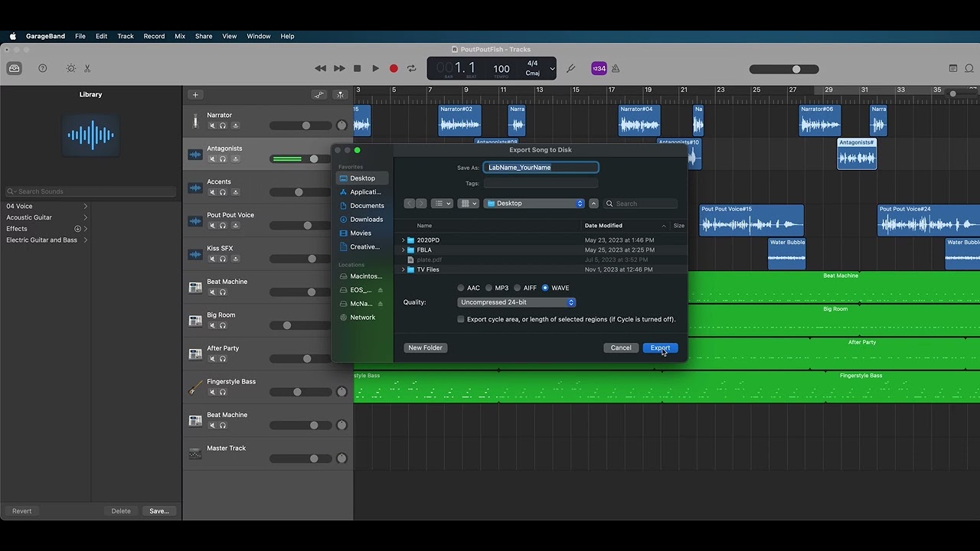The width and height of the screenshot is (980, 551).
Task: Mute the Narrator track
Action: click(212, 126)
